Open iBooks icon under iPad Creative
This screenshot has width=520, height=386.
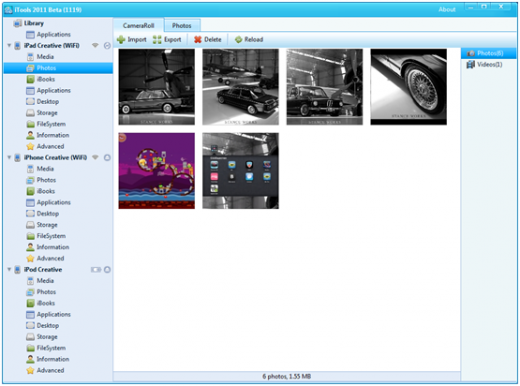click(x=30, y=79)
